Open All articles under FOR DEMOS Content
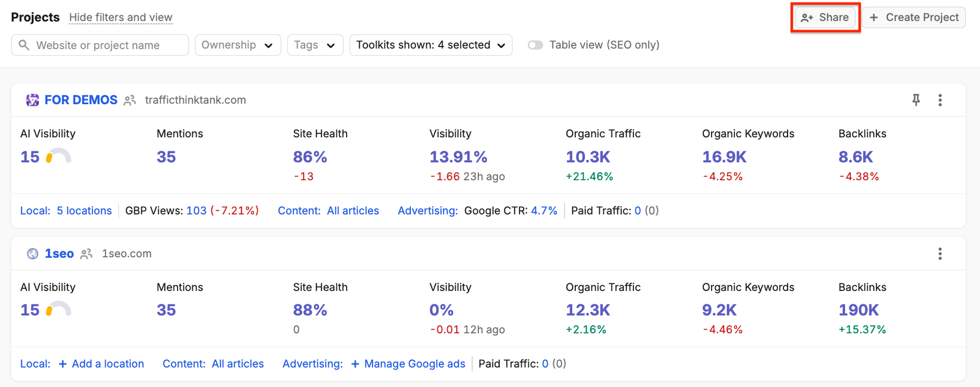 point(353,211)
